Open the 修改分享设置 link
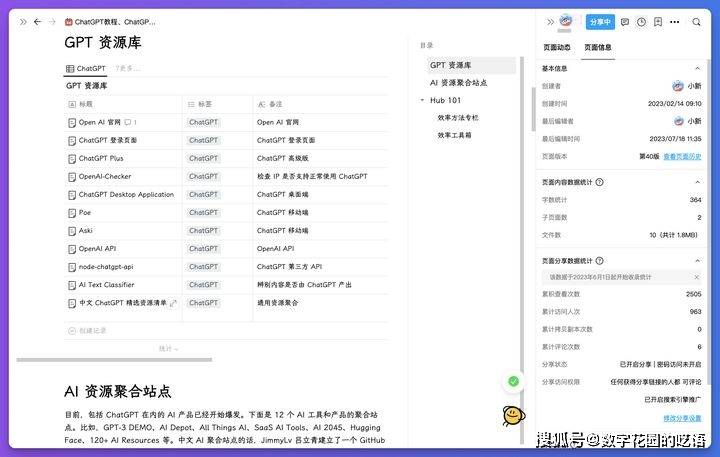The image size is (720, 457). [x=682, y=418]
